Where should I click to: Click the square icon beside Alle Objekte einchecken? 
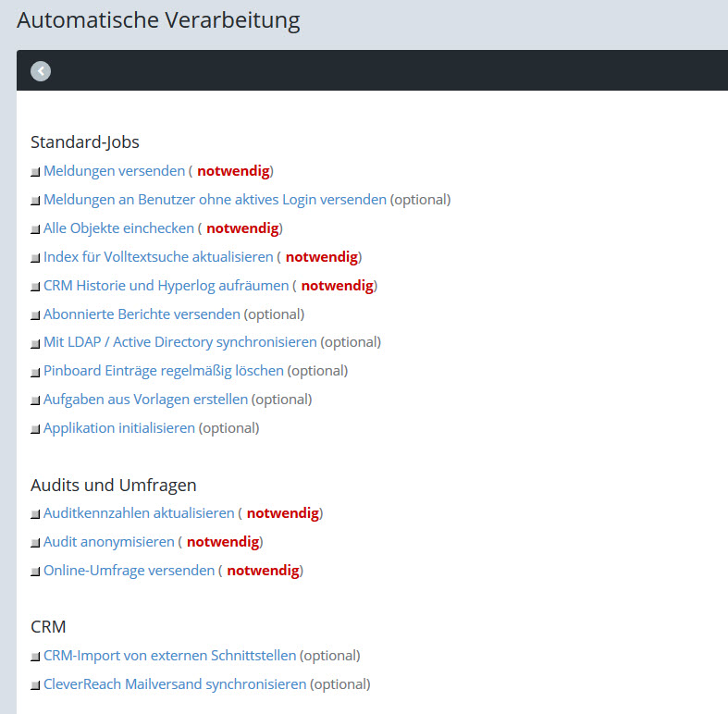[x=35, y=229]
